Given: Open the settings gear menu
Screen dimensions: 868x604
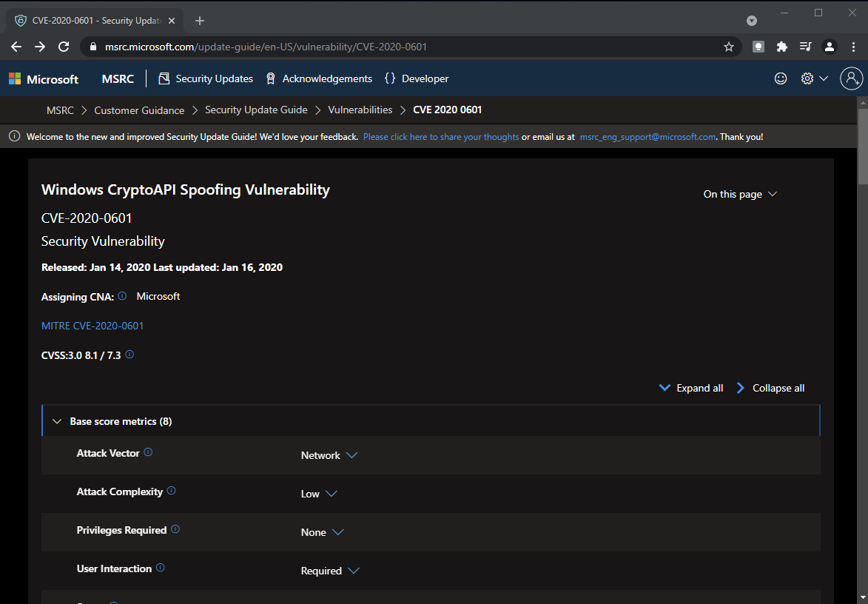Looking at the screenshot, I should pyautogui.click(x=814, y=78).
